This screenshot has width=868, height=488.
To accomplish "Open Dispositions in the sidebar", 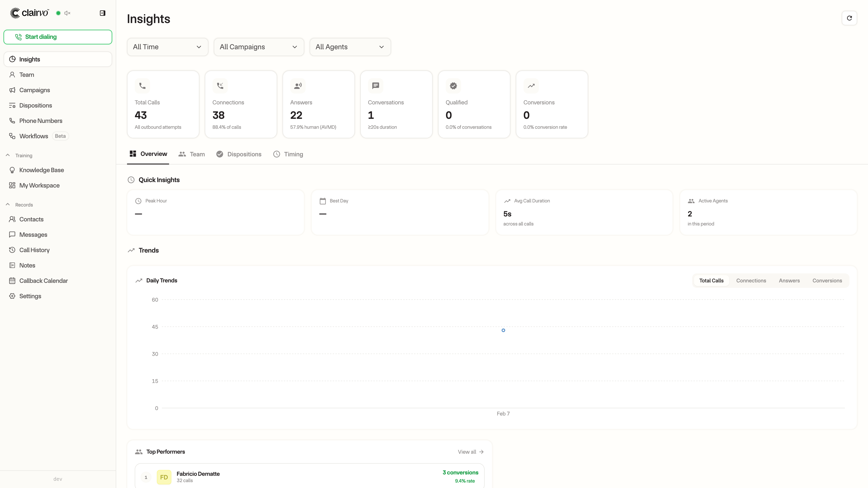I will (x=35, y=106).
